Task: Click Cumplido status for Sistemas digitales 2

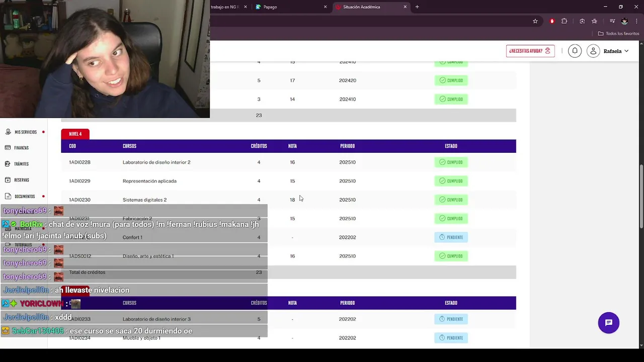Action: pos(451,200)
